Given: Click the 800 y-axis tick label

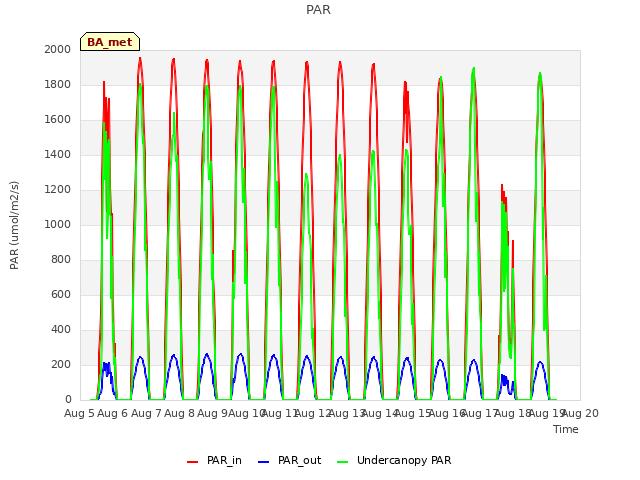Looking at the screenshot, I should tap(61, 260).
